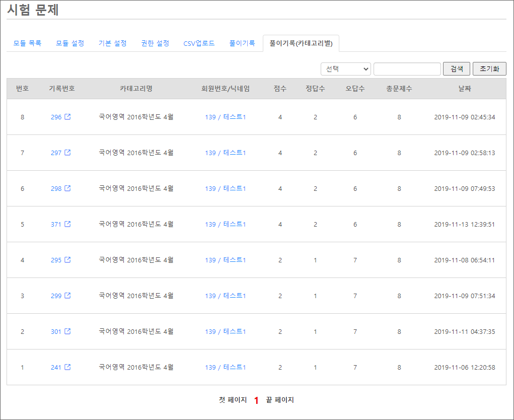Open external link icon beside record 298
The image size is (514, 420).
[67, 188]
